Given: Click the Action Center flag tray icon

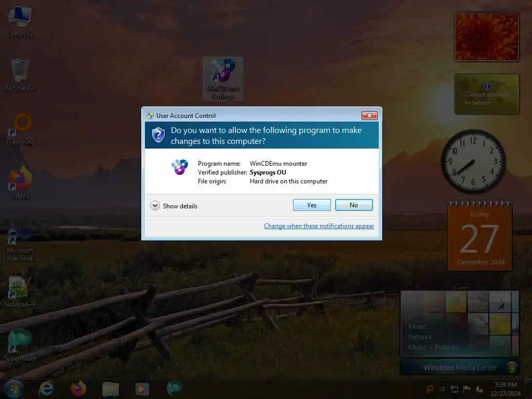Looking at the screenshot, I should point(467,389).
